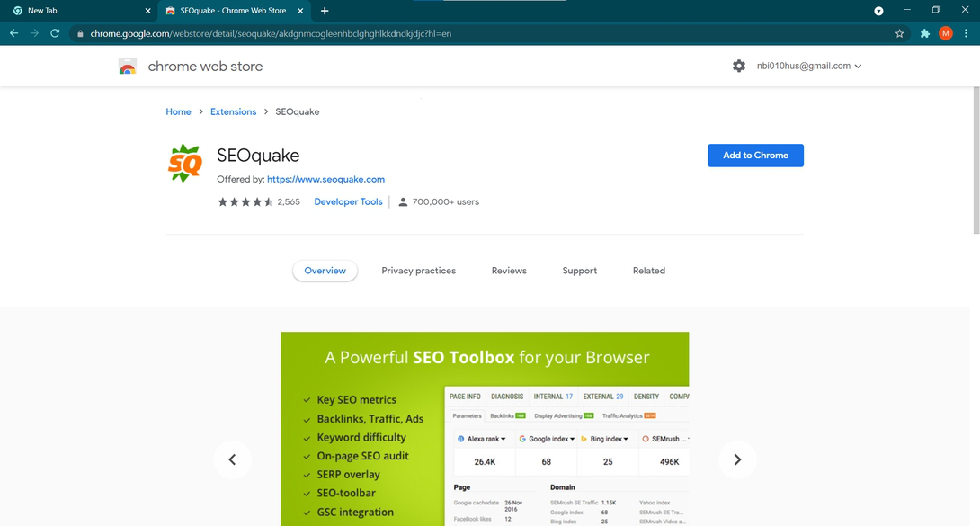Click the page vertical scrollbar

[x=976, y=161]
